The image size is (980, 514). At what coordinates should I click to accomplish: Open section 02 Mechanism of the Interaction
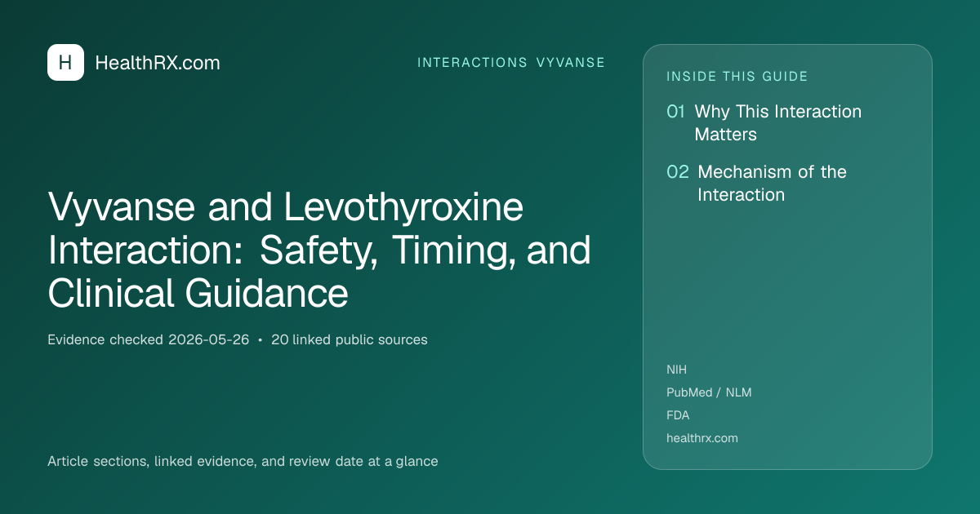point(757,184)
